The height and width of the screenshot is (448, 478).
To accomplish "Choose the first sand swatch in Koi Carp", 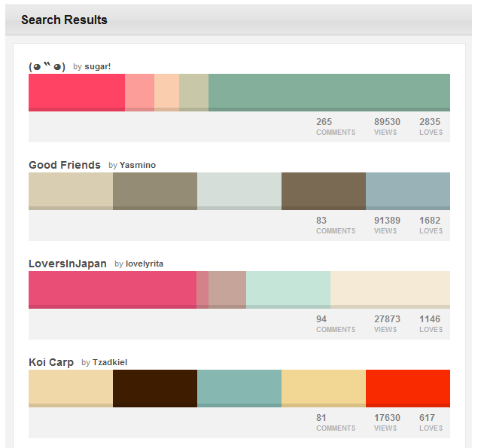I will pyautogui.click(x=71, y=389).
